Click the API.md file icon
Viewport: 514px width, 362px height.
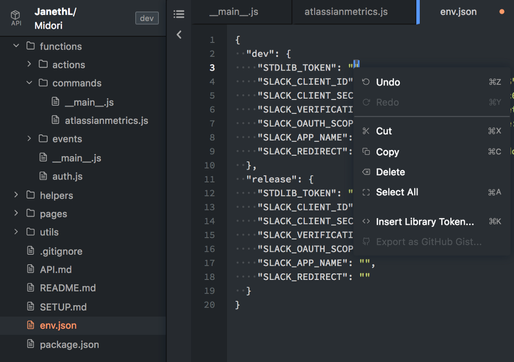(30, 269)
